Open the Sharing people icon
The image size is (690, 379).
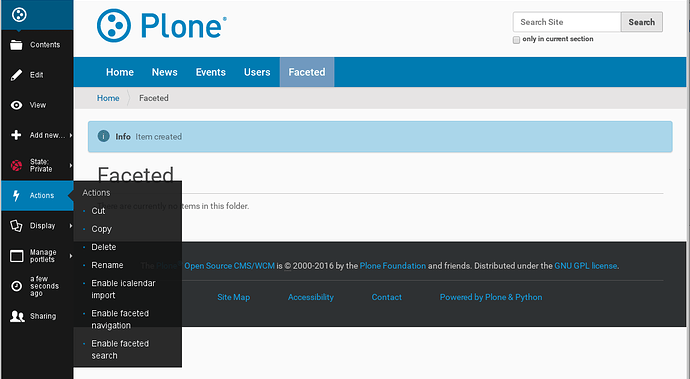[17, 316]
